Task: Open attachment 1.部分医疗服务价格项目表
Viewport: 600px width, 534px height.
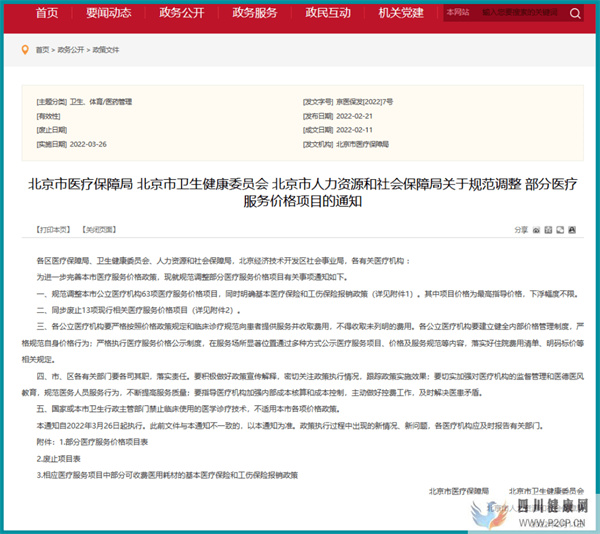Action: (x=103, y=442)
